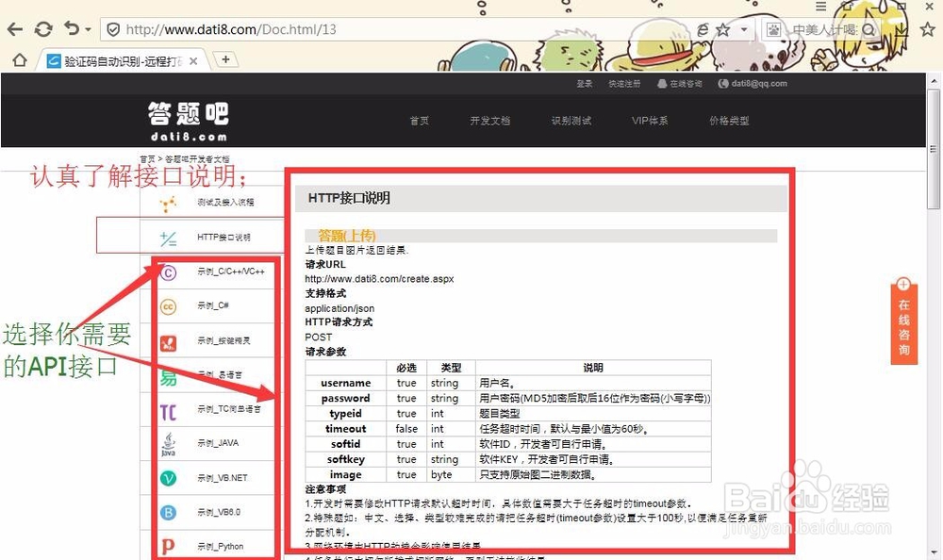Open the VIP体系 navigation item
Image resolution: width=943 pixels, height=560 pixels.
(650, 121)
